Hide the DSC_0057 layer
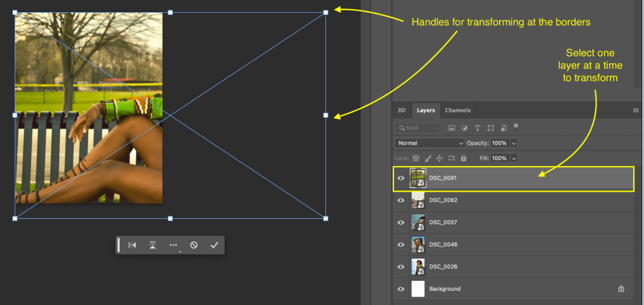 pyautogui.click(x=401, y=223)
